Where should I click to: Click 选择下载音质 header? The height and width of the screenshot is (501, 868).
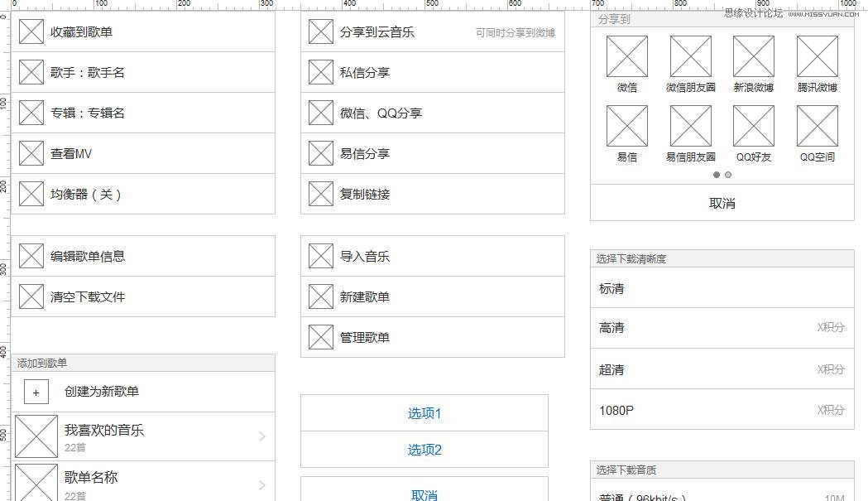[722, 470]
